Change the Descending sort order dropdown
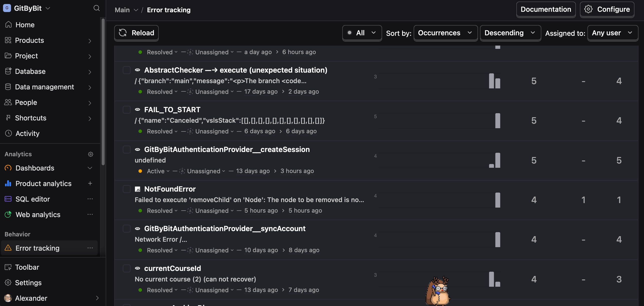The width and height of the screenshot is (644, 306). [x=510, y=33]
